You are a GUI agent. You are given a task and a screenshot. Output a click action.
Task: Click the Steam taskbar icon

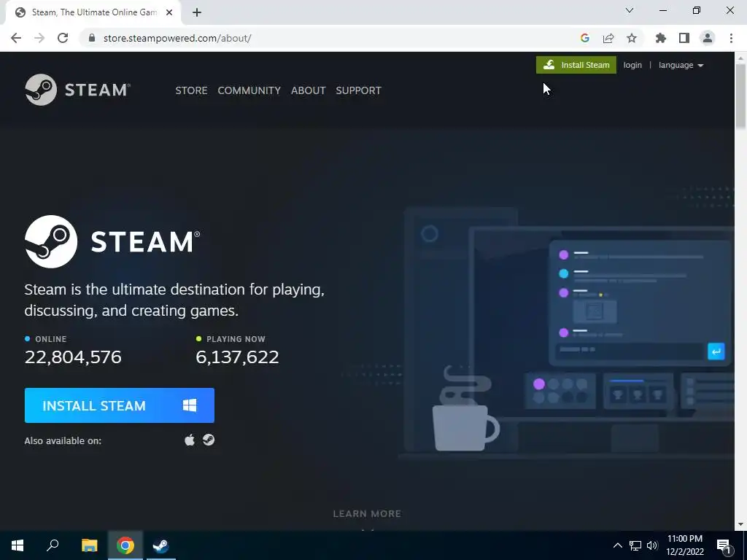pos(160,545)
